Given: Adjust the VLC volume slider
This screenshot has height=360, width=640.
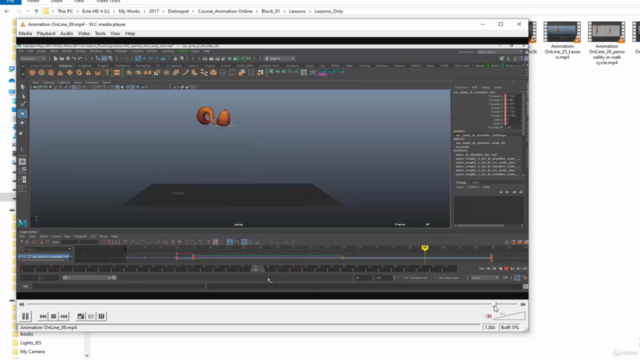Looking at the screenshot, I should click(x=509, y=316).
